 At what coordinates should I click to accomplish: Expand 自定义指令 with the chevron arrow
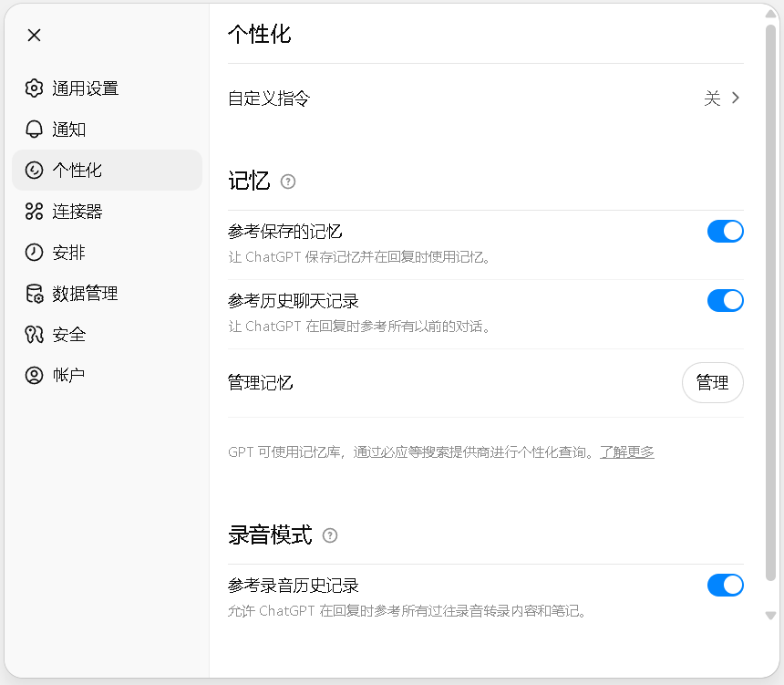pyautogui.click(x=735, y=99)
